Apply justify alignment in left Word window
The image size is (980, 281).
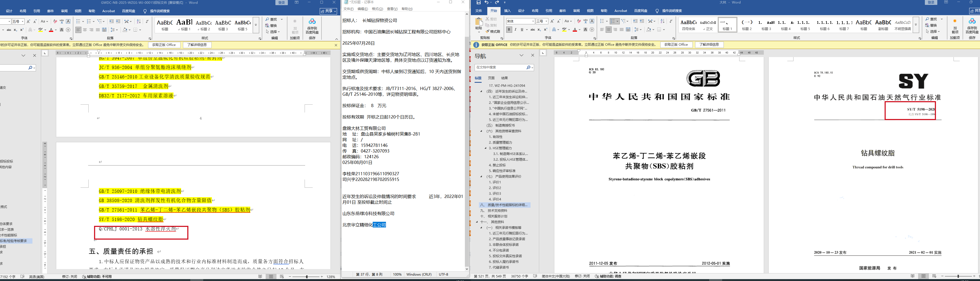[98, 30]
